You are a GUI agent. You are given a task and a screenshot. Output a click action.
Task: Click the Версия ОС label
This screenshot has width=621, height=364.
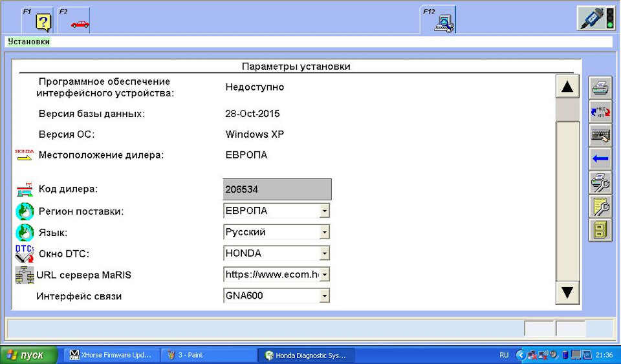67,134
